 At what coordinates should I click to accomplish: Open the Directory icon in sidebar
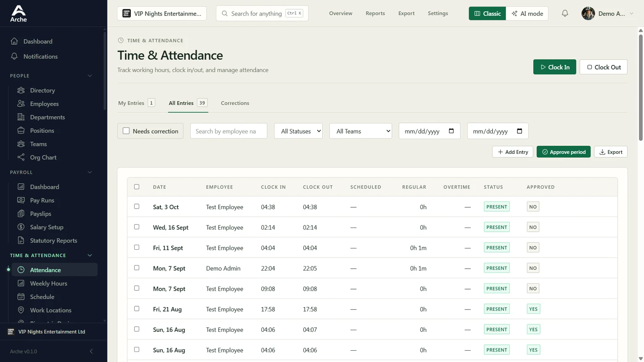(x=21, y=90)
